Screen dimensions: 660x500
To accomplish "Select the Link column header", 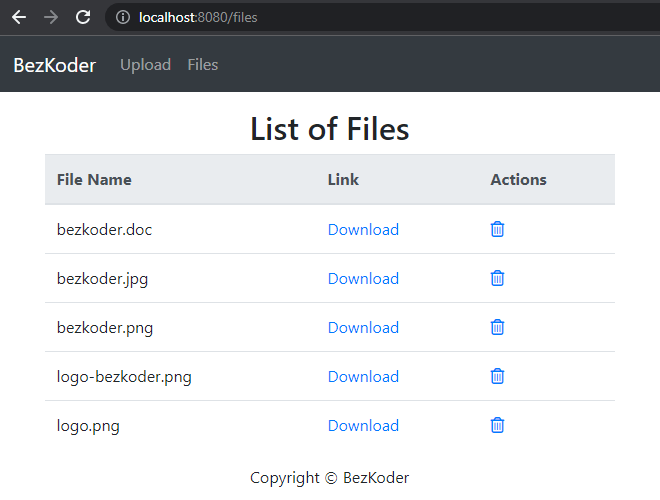I will (343, 180).
